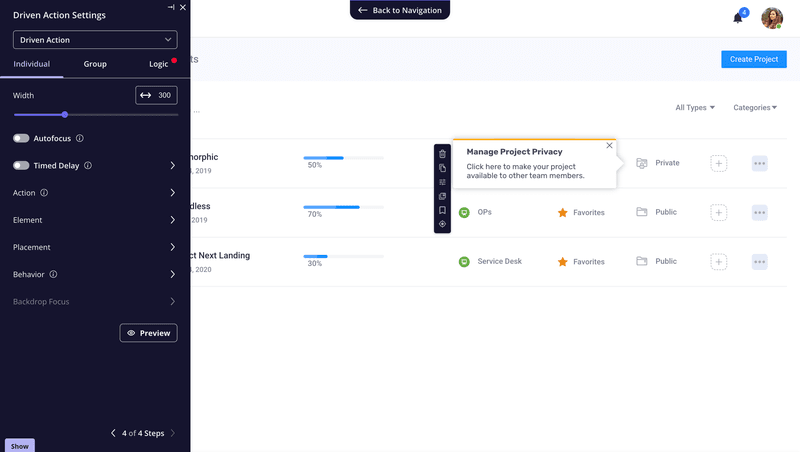This screenshot has width=800, height=452.
Task: Switch to the Group tab
Action: [x=95, y=64]
